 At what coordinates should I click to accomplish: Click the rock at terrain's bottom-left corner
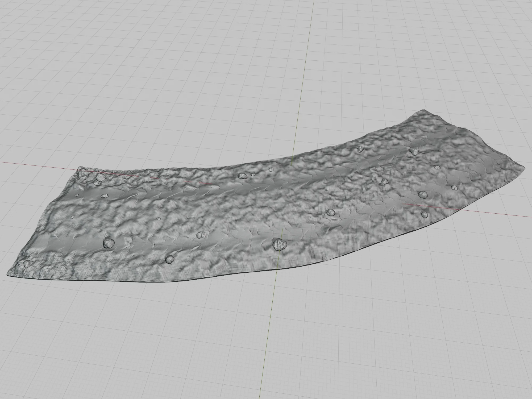pyautogui.click(x=27, y=264)
